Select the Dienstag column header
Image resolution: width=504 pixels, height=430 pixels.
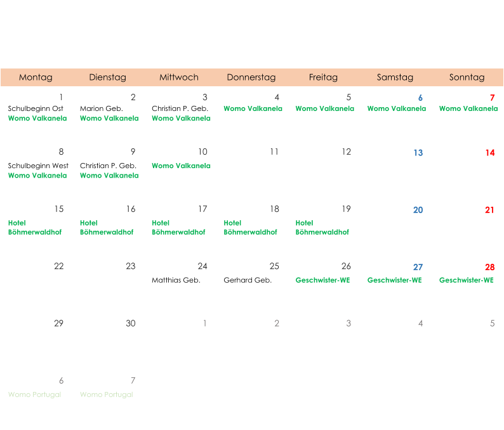(107, 77)
